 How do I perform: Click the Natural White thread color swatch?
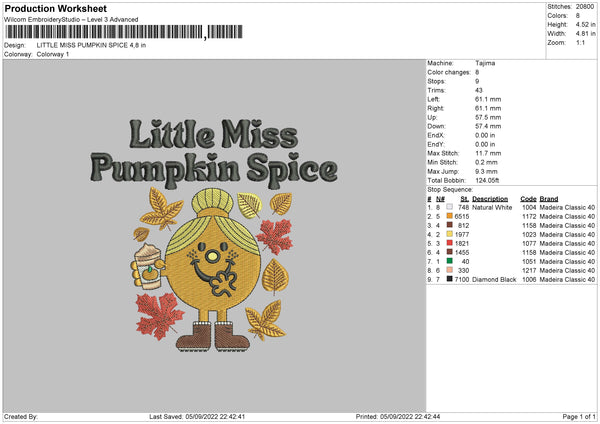(449, 207)
